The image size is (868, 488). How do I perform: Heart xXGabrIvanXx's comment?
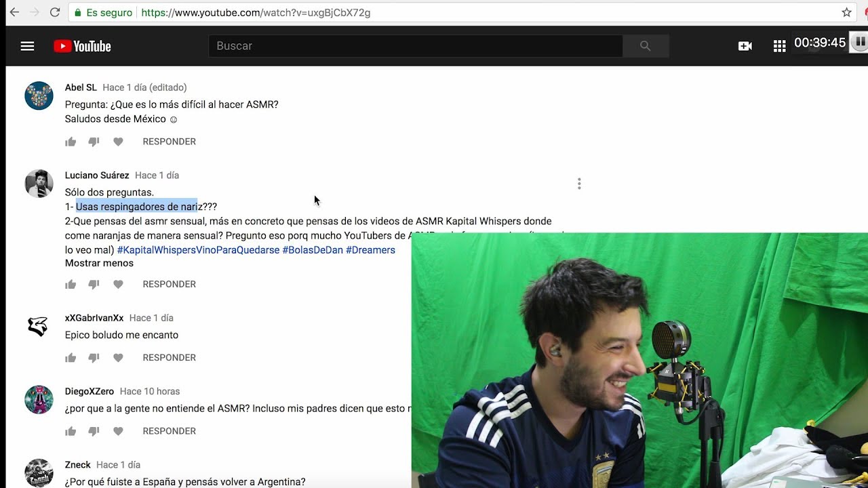click(x=118, y=358)
